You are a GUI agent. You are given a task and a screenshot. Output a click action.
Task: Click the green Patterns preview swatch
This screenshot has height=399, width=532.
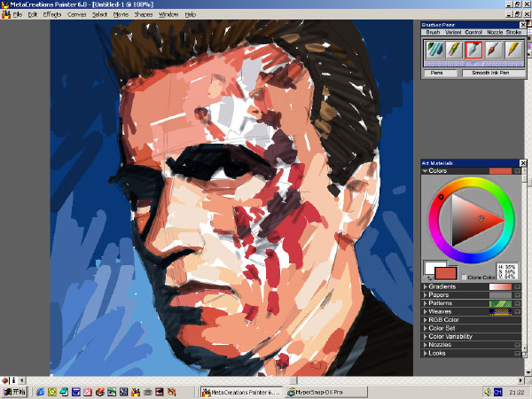(500, 303)
